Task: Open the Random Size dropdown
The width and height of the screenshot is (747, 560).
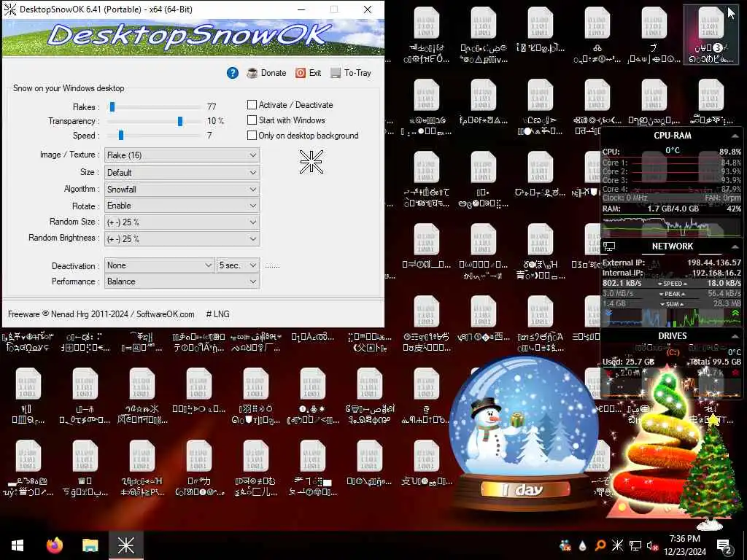Action: [x=182, y=222]
